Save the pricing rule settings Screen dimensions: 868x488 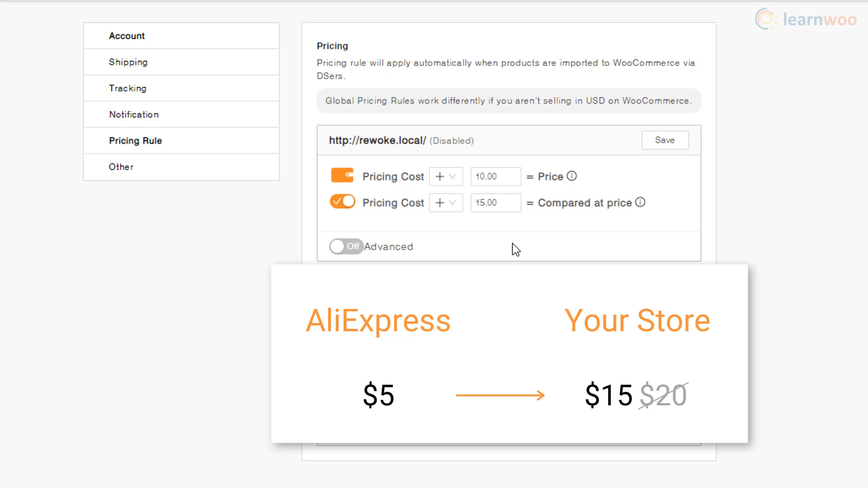(x=665, y=140)
